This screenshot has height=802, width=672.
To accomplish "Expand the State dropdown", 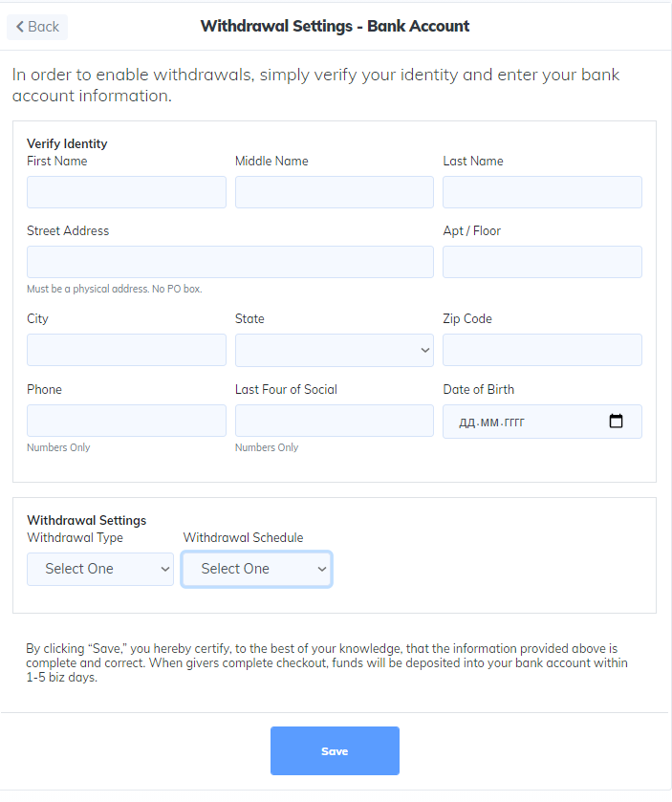I will 334,351.
